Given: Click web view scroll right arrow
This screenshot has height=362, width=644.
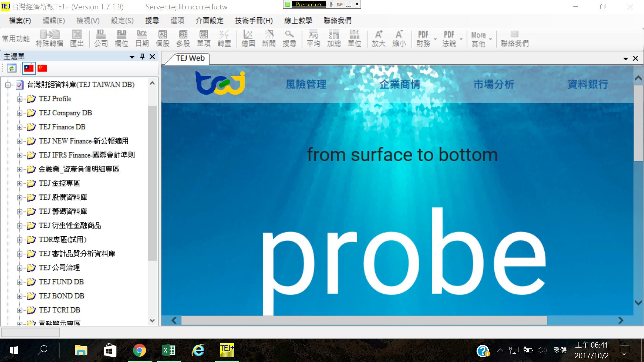Looking at the screenshot, I should click(x=621, y=320).
